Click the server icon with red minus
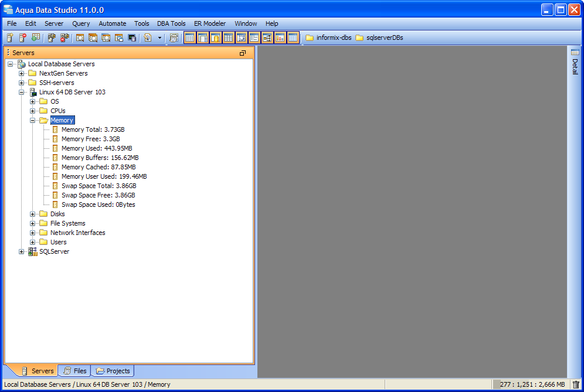Viewport: 584px width, 392px height. coord(23,38)
